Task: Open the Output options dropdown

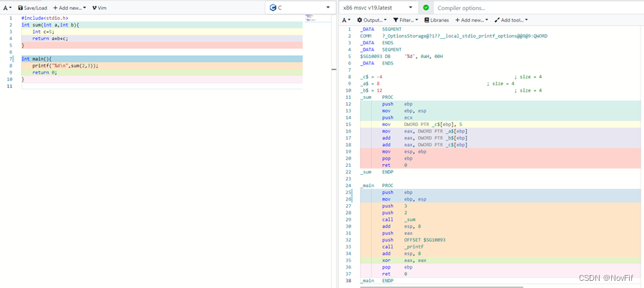Action: tap(371, 20)
